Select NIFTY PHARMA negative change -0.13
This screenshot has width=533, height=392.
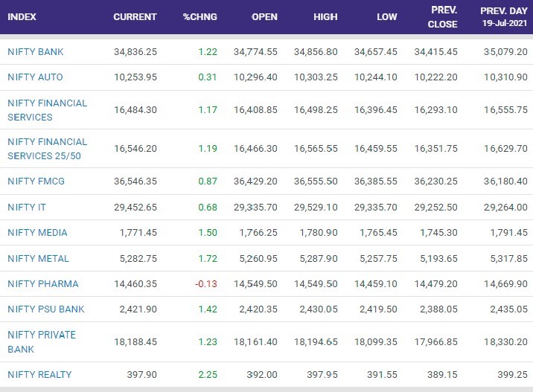pyautogui.click(x=206, y=284)
